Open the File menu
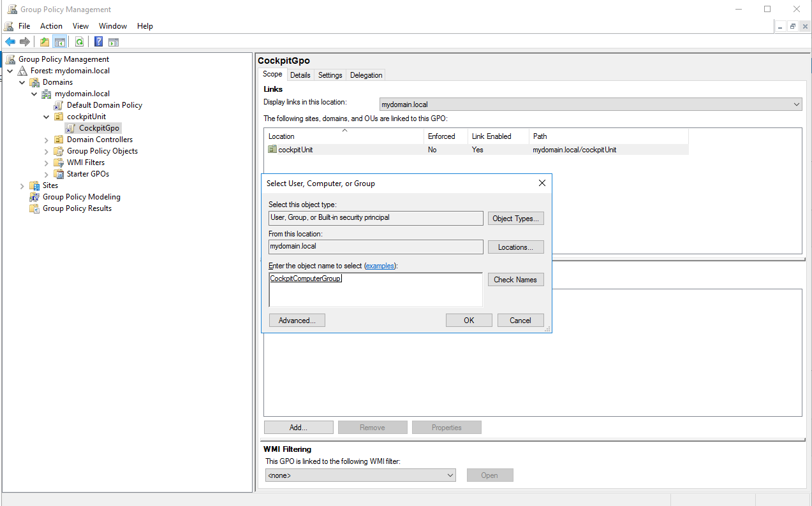Screen dimensions: 812x506 pyautogui.click(x=24, y=26)
